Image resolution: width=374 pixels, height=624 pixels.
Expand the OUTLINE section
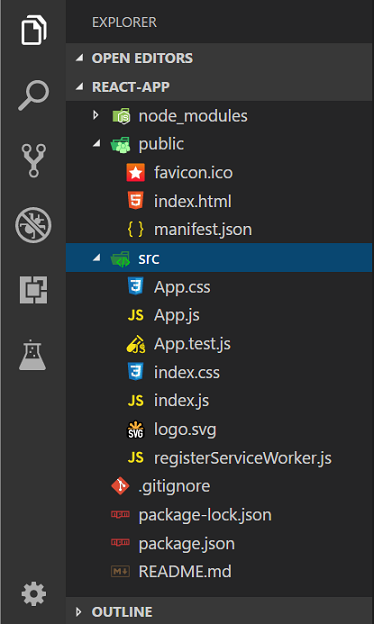point(79,612)
